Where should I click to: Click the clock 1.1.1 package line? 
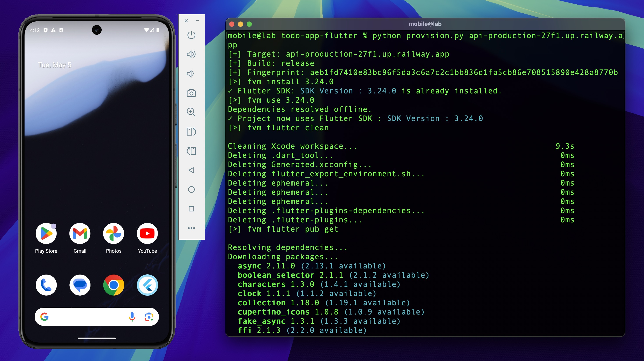(307, 293)
